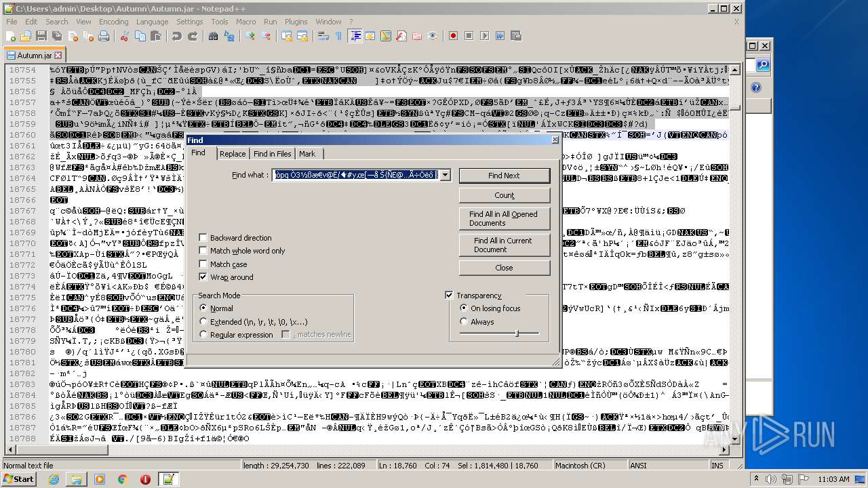868x488 pixels.
Task: Switch to the Mark tab
Action: tap(307, 154)
